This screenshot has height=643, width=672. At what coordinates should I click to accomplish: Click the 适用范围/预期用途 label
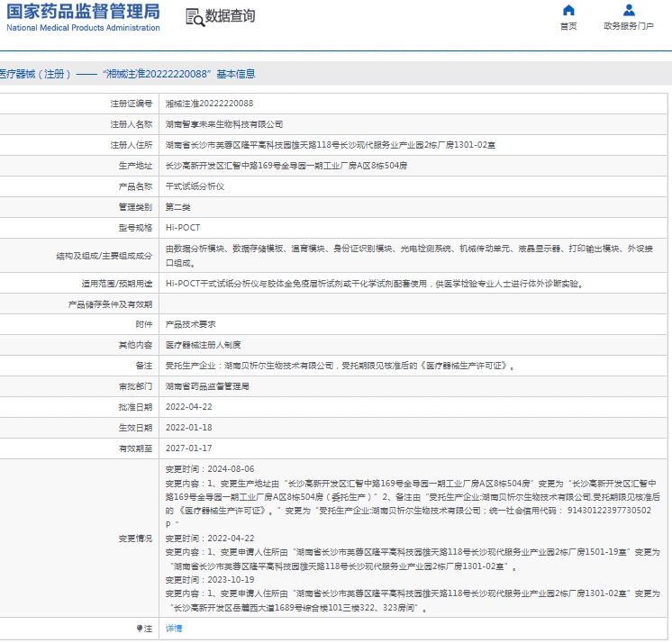point(117,284)
